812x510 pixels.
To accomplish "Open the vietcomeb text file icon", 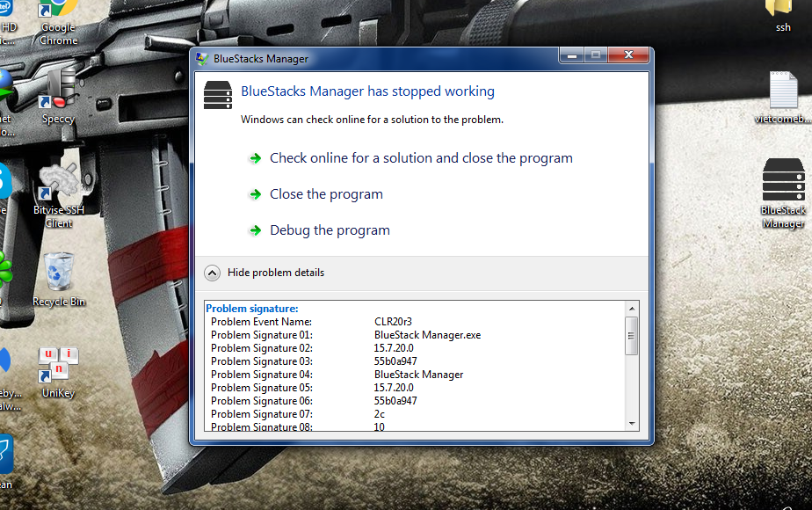I will coord(783,98).
